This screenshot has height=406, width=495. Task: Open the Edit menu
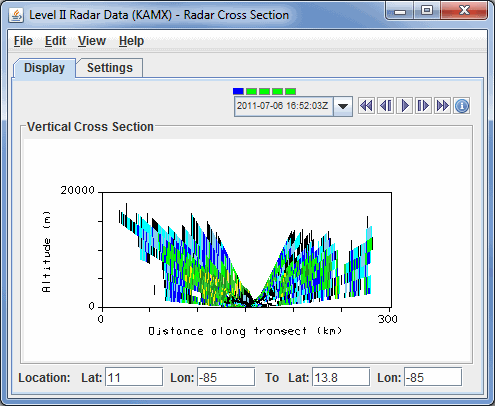(x=55, y=41)
